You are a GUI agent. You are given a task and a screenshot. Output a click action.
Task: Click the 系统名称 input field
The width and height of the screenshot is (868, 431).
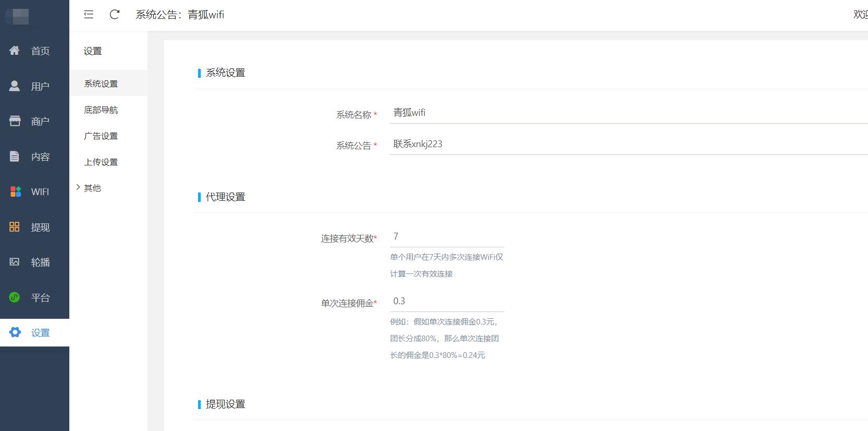point(629,113)
